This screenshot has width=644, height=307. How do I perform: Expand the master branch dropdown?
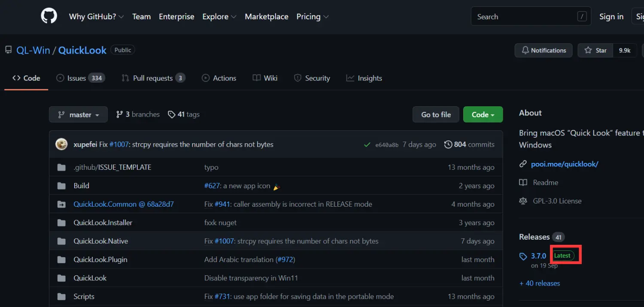pos(79,114)
